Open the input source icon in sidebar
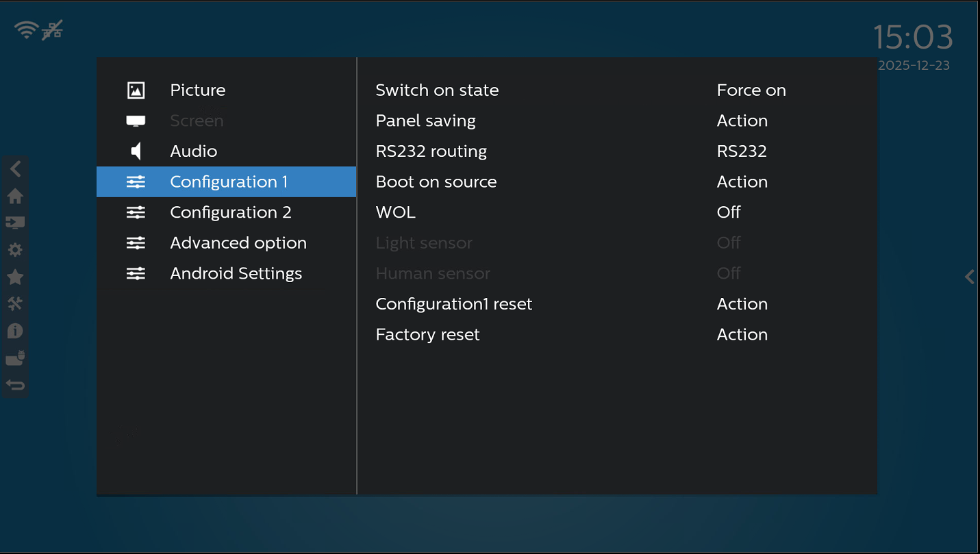This screenshot has height=554, width=980. (15, 223)
